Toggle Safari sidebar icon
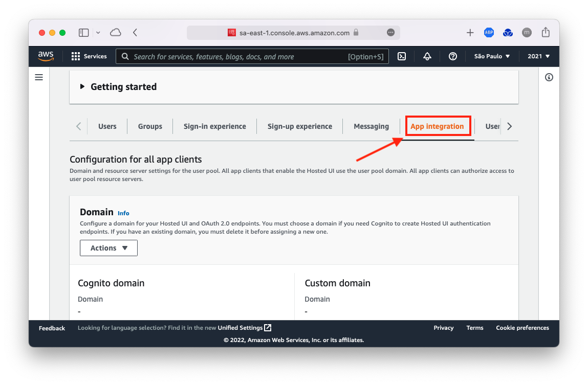The width and height of the screenshot is (588, 385). 83,33
